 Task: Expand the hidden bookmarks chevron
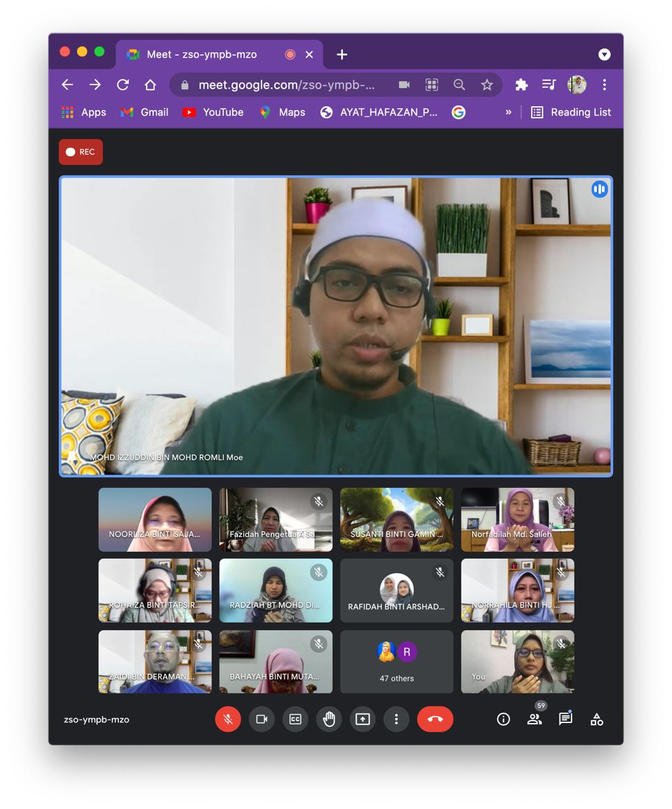pyautogui.click(x=508, y=113)
